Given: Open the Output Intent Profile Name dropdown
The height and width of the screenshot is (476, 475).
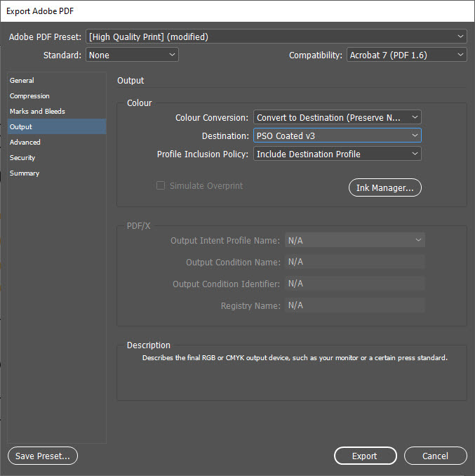Looking at the screenshot, I should [355, 240].
